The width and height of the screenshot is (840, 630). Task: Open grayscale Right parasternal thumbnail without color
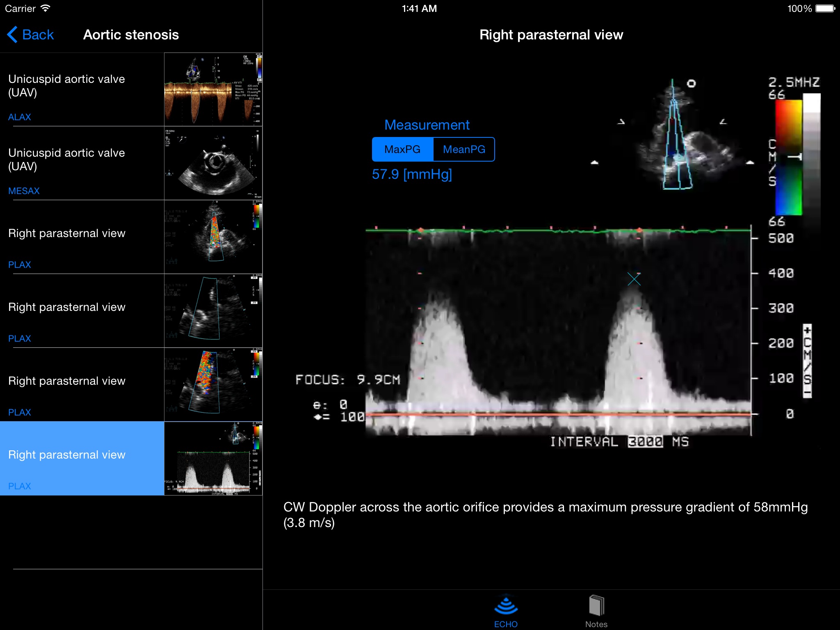(x=213, y=311)
